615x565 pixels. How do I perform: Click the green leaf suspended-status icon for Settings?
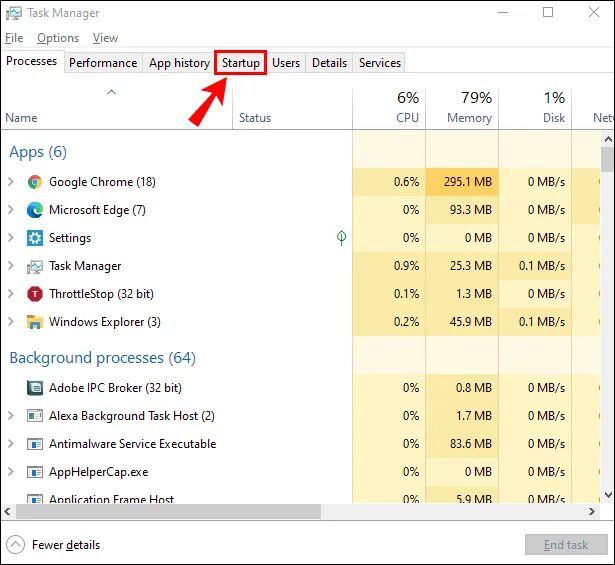point(342,238)
